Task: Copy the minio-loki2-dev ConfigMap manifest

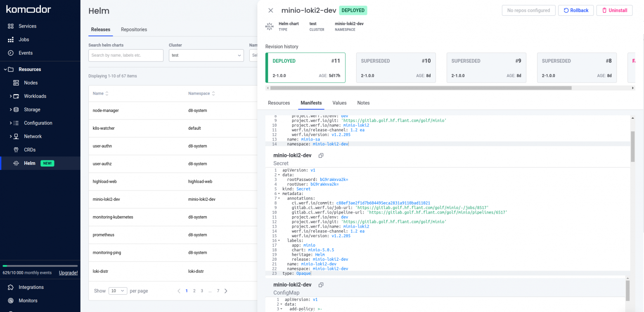Action: pos(321,285)
